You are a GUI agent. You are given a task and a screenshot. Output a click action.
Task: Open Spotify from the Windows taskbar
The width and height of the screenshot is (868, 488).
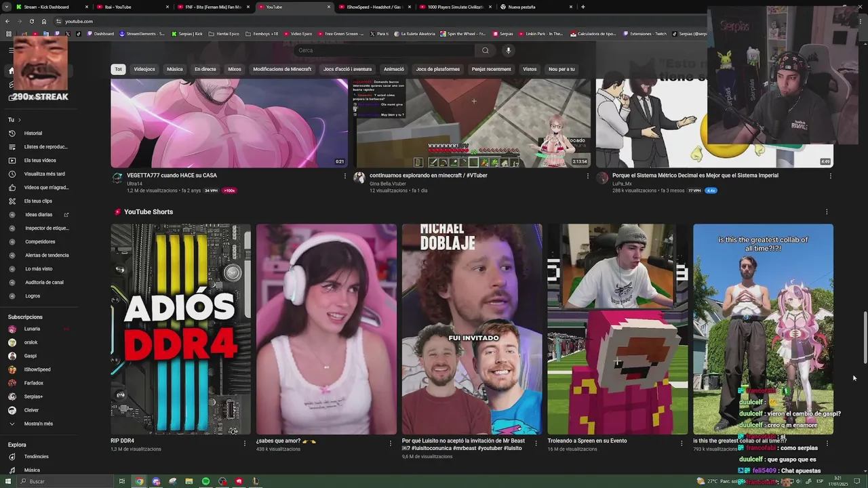[205, 481]
